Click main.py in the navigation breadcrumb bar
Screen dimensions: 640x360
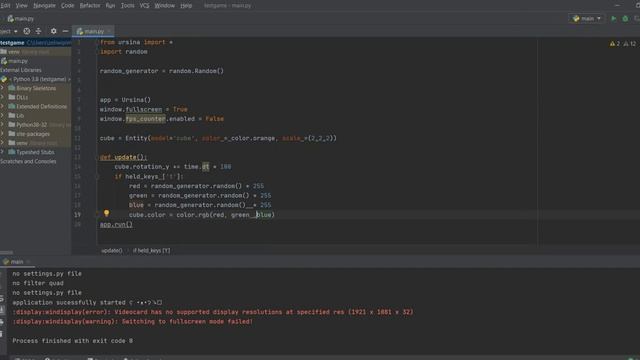[20, 19]
